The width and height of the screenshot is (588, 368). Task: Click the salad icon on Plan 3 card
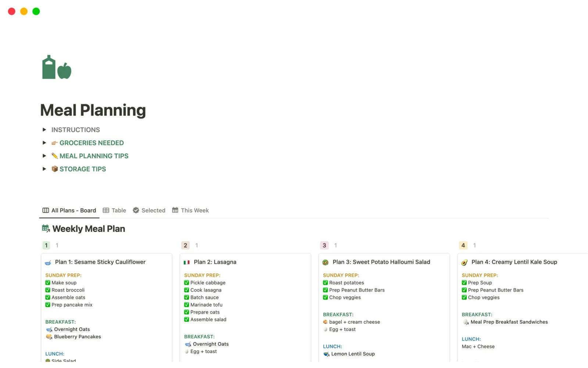coord(326,262)
